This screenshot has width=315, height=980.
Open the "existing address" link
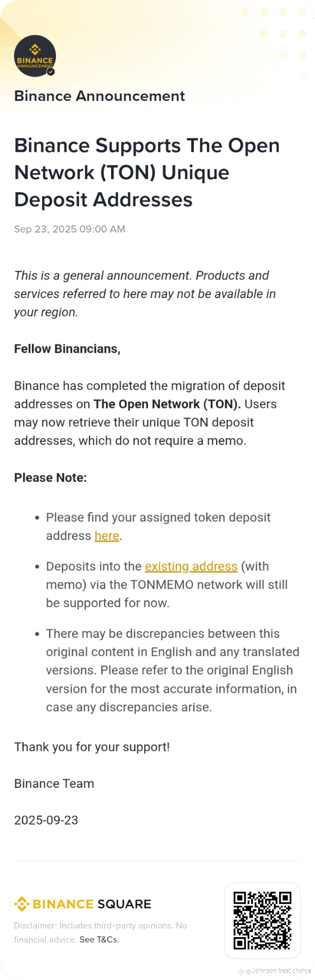point(191,566)
